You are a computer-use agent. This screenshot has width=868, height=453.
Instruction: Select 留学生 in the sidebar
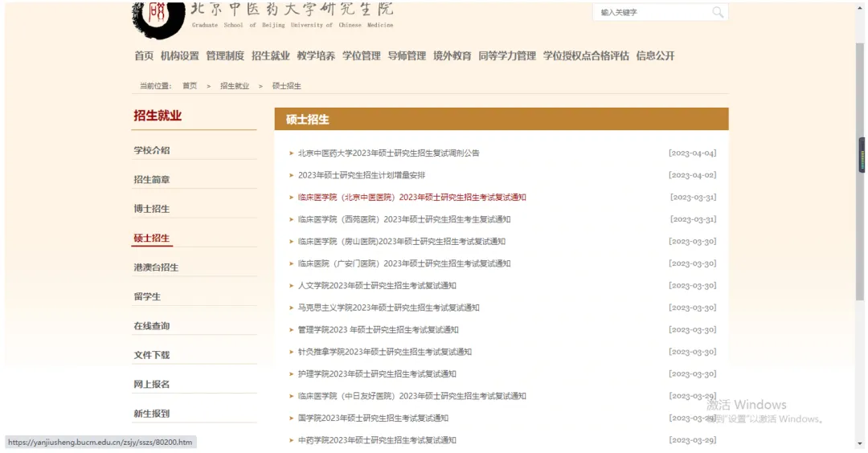point(147,297)
